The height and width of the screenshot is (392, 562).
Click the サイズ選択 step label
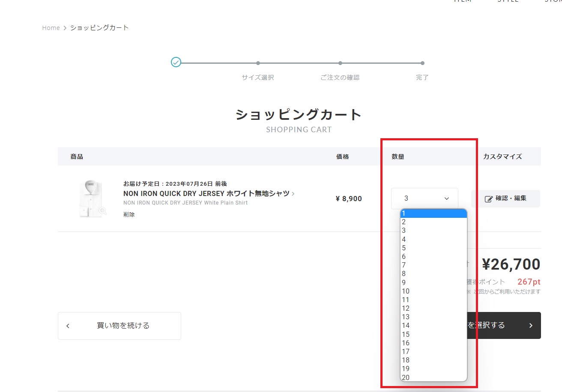258,77
